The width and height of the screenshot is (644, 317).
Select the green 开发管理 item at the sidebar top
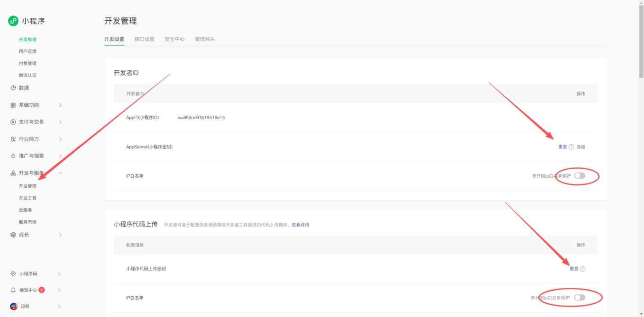click(x=28, y=40)
